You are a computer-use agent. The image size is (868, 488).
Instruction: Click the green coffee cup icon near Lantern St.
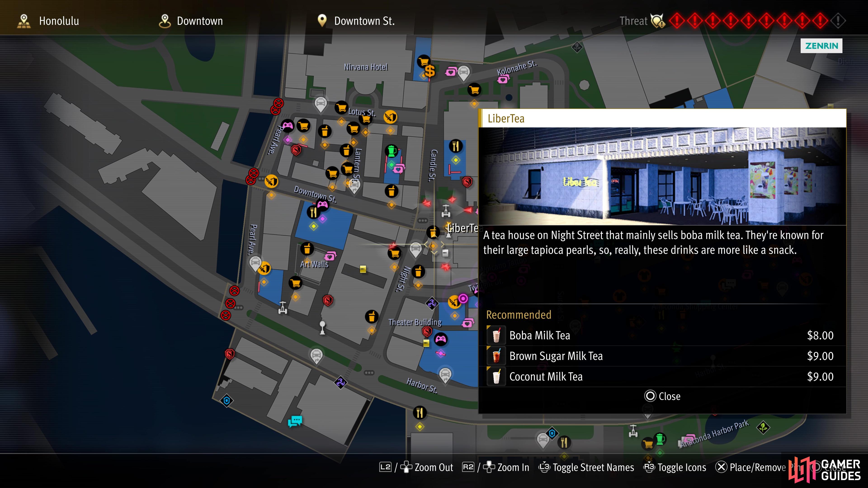tap(391, 151)
